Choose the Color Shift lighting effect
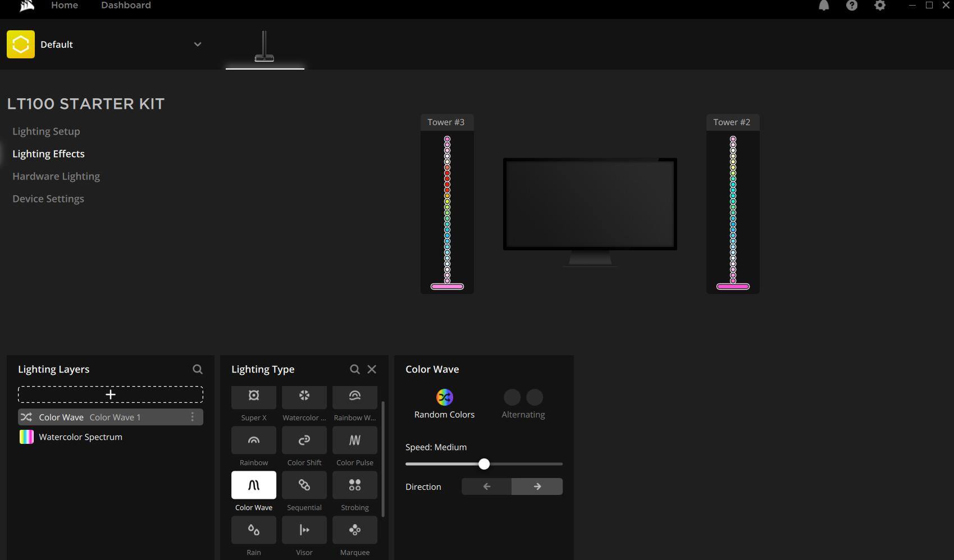 [304, 440]
